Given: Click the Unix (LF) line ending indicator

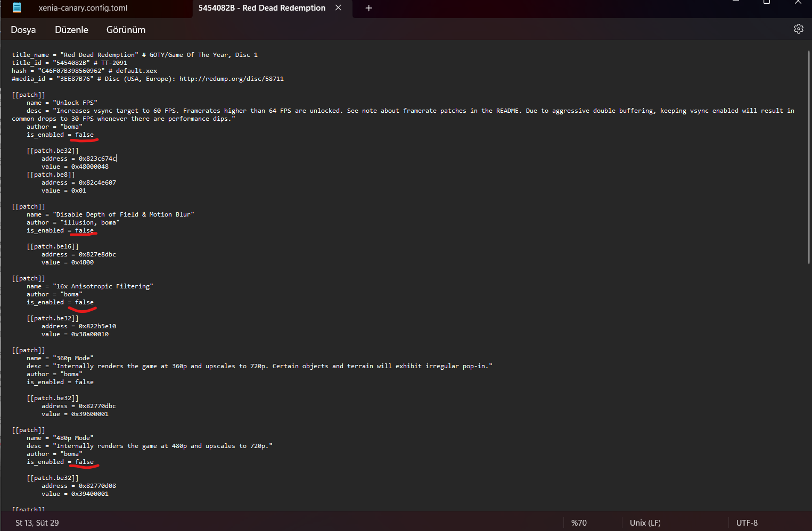Looking at the screenshot, I should pos(645,522).
